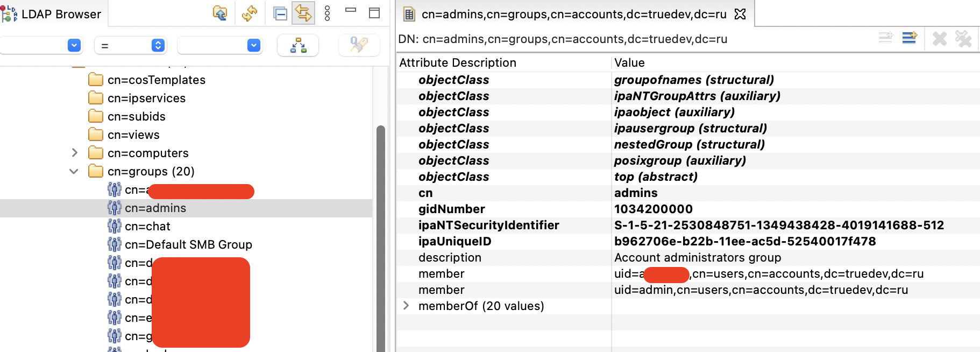Select the ipaobject (auxiliary) value
The height and width of the screenshot is (352, 980).
674,112
